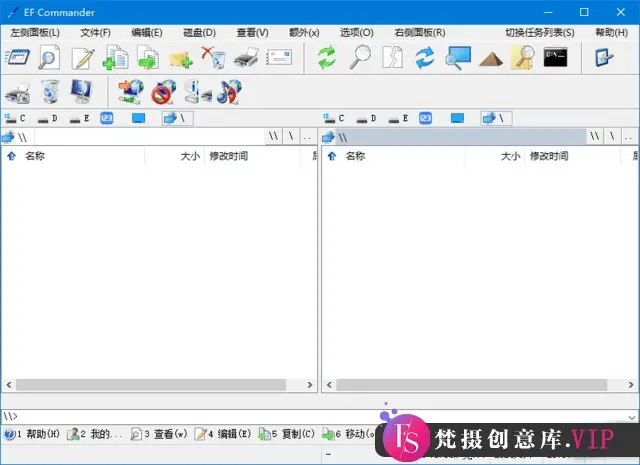Select drive C in right panel
Viewport: 640px width, 465px height.
click(x=334, y=118)
